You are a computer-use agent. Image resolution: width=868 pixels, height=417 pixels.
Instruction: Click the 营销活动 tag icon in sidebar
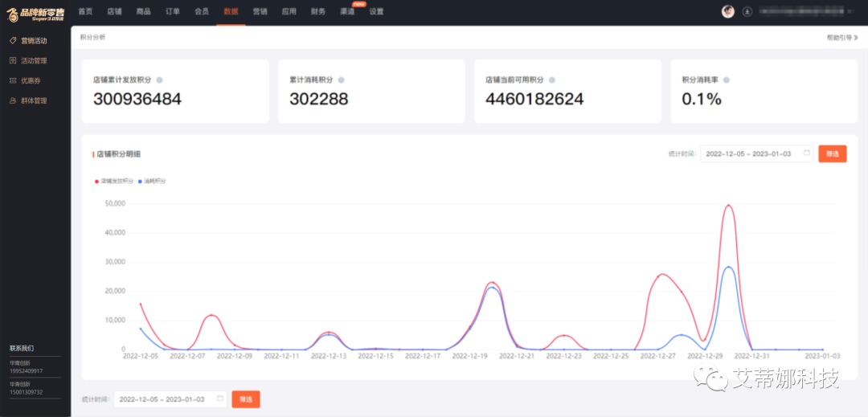pos(14,40)
